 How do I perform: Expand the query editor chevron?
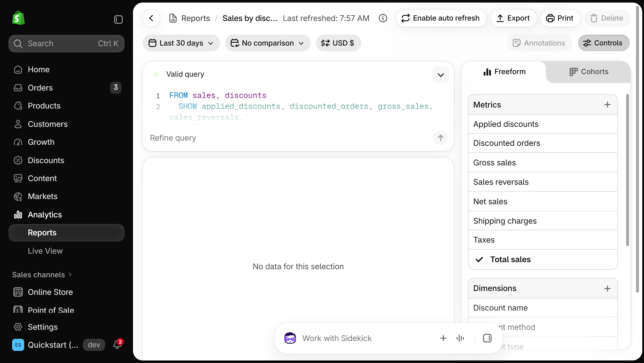(x=440, y=75)
